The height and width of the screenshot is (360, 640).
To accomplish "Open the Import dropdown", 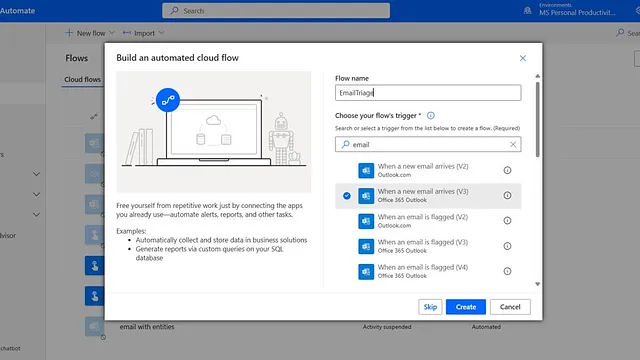I will click(x=143, y=33).
